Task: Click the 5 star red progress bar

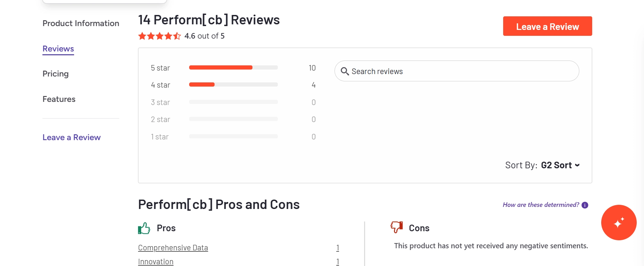Action: tap(221, 67)
